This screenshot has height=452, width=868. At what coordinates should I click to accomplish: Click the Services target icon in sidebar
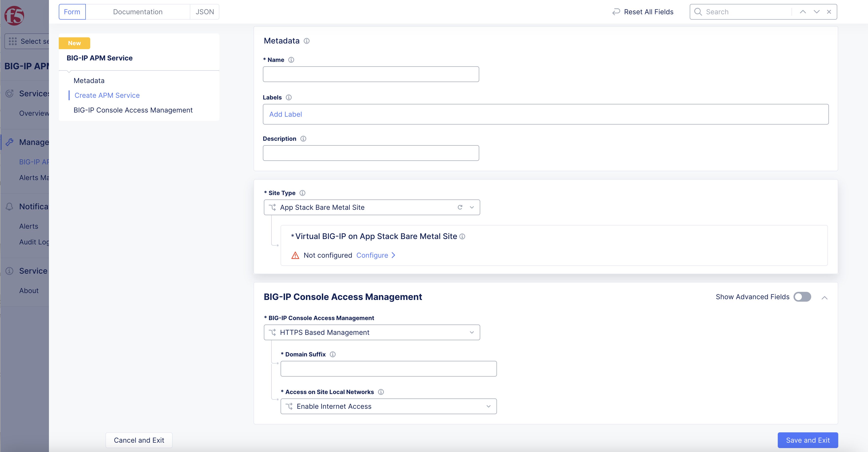coord(9,94)
